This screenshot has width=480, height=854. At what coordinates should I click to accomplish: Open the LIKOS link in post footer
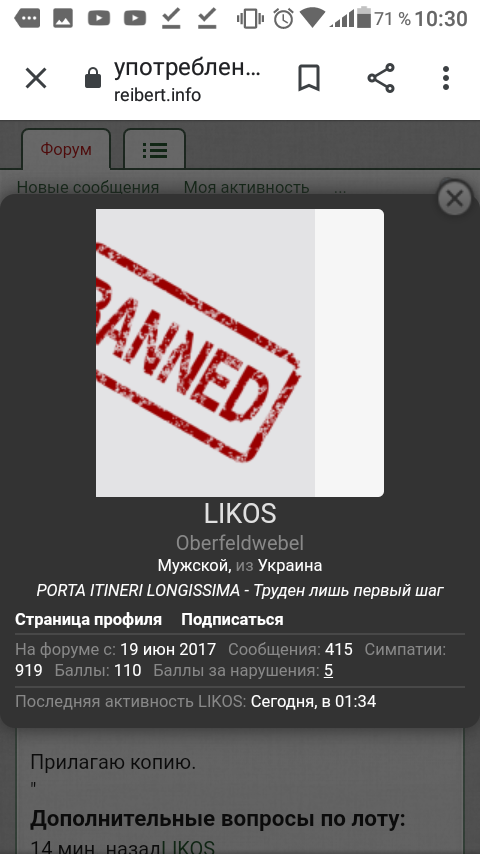point(189,846)
